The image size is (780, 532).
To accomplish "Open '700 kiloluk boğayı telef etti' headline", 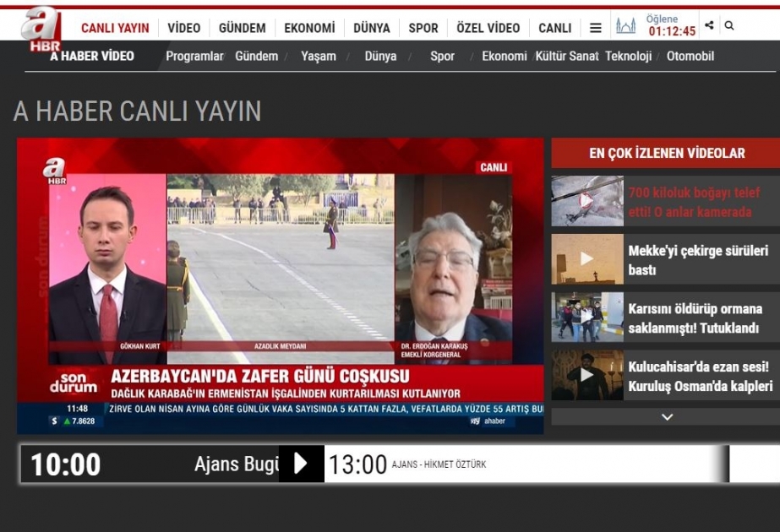I will click(x=695, y=202).
